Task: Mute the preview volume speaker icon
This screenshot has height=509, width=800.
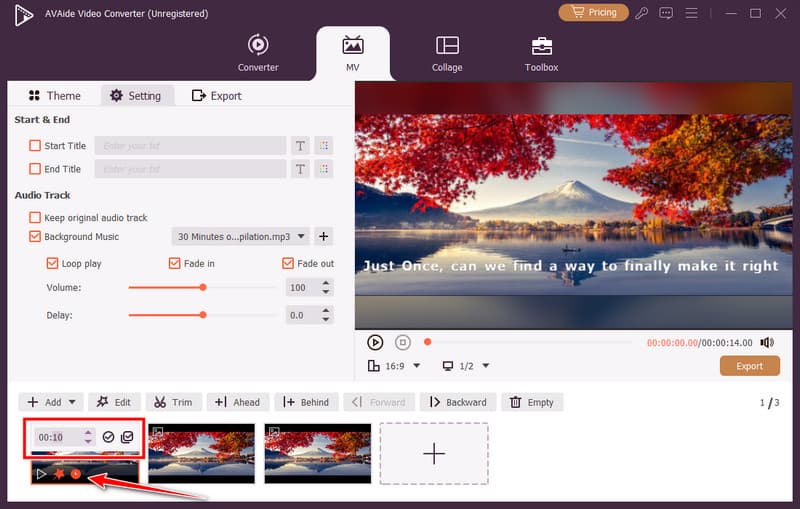Action: [768, 342]
